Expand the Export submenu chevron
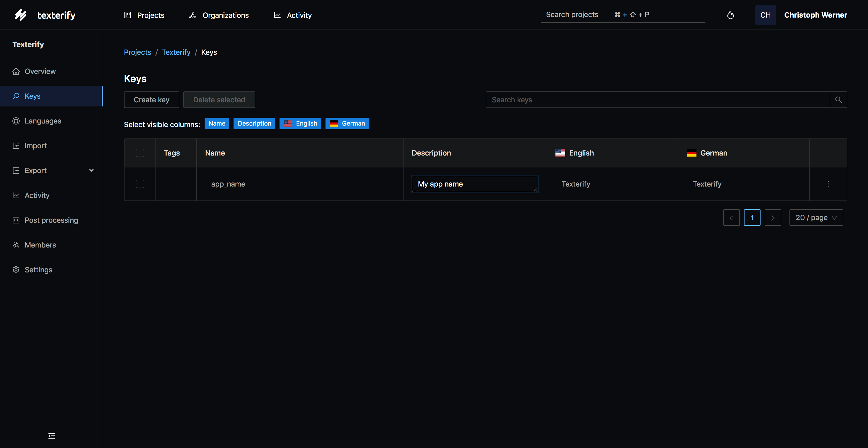868x448 pixels. [x=91, y=171]
